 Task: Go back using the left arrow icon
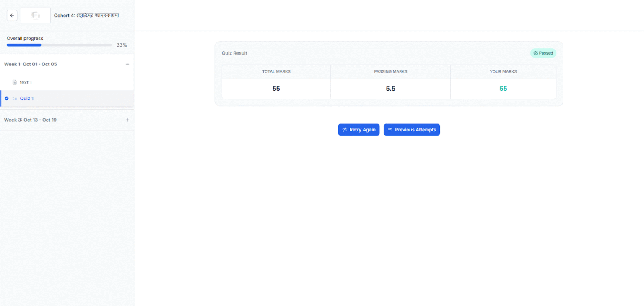12,15
